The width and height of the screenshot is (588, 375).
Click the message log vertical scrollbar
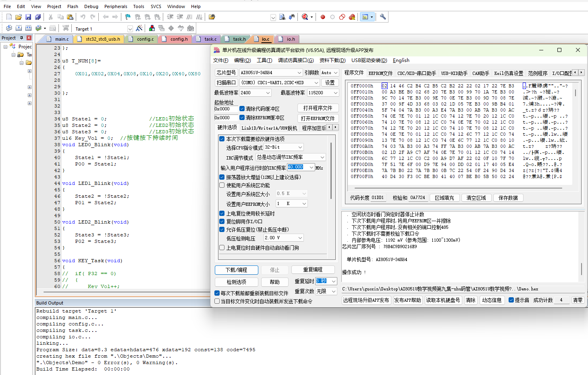pos(582,268)
